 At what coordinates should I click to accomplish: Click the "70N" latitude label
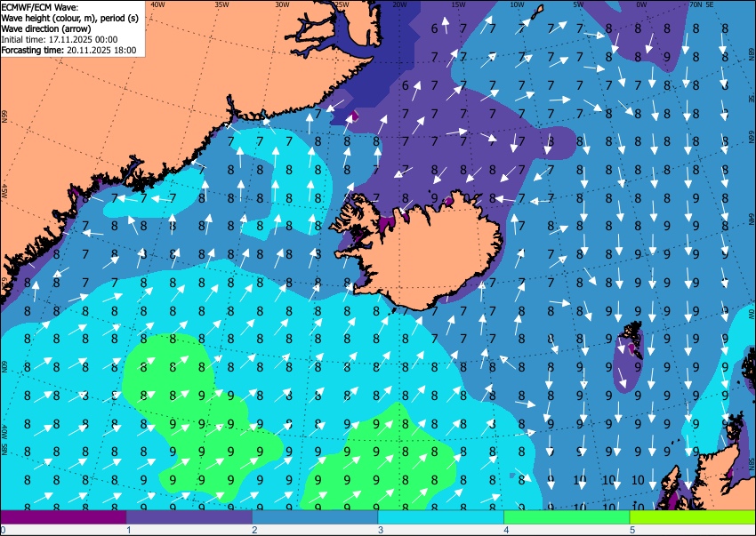pos(696,4)
